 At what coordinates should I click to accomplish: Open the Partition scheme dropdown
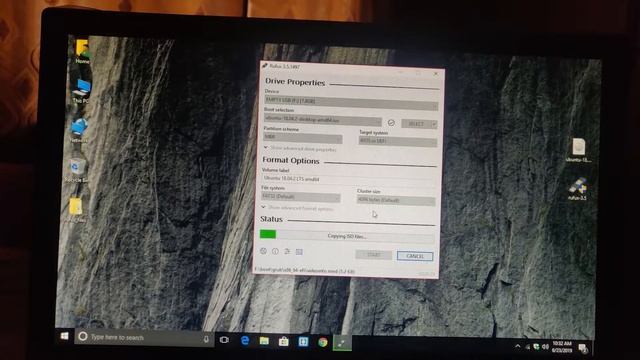[303, 137]
